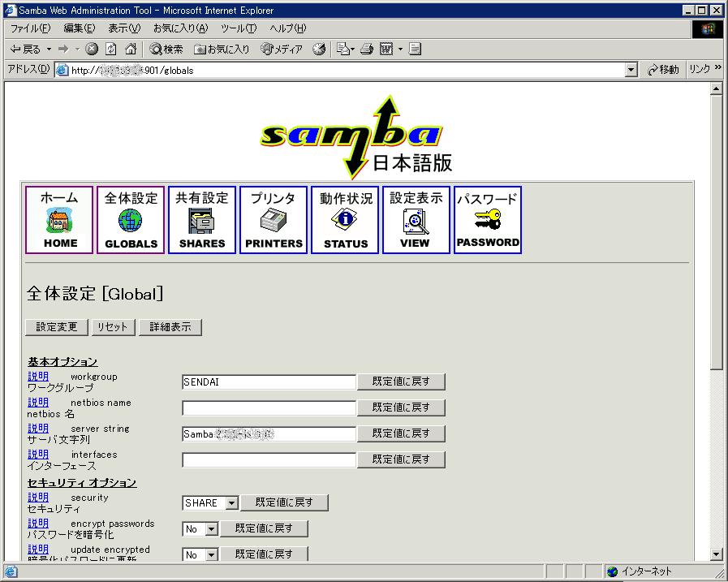
Task: Reset encrypt passwords with 既定値に戻す button
Action: pyautogui.click(x=264, y=528)
